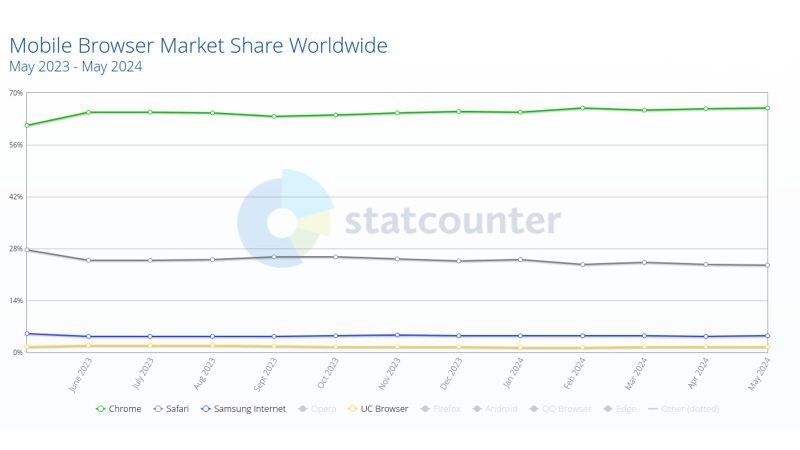Image resolution: width=800 pixels, height=450 pixels.
Task: Click the May 2023 - May 2024 subtitle
Action: tap(75, 67)
